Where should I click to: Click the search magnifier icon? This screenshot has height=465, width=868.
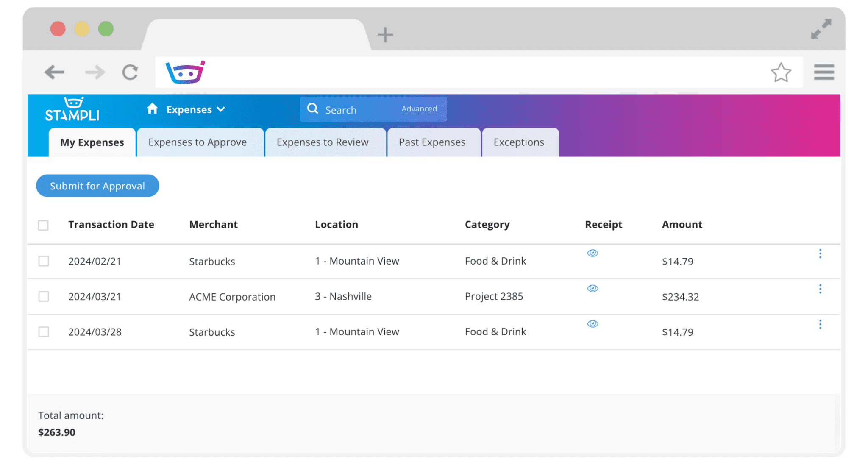pos(313,109)
